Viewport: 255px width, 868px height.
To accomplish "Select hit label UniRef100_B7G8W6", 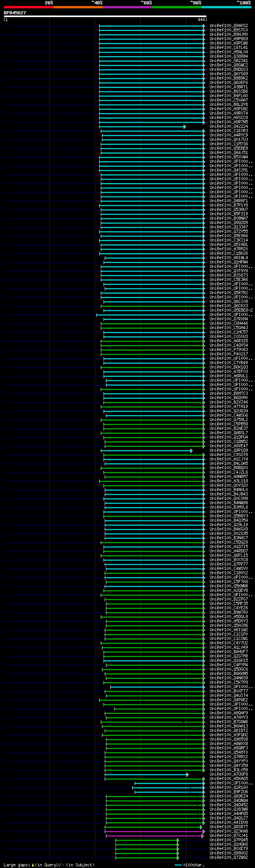I will tap(229, 722).
